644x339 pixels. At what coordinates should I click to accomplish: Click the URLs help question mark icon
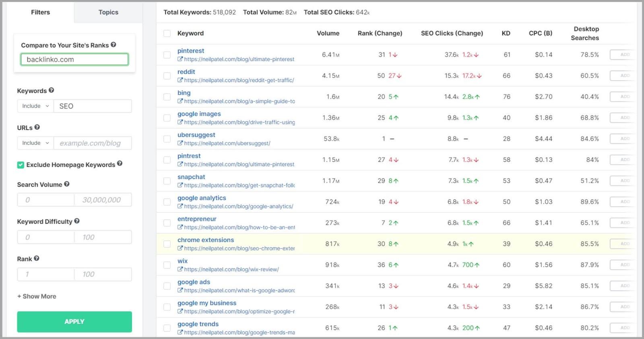(37, 127)
